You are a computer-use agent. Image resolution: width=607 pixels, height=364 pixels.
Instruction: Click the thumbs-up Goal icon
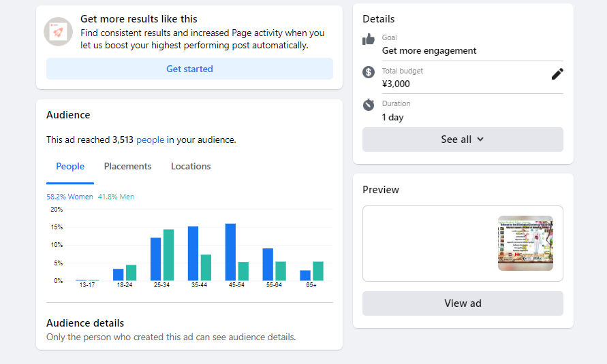tap(369, 39)
